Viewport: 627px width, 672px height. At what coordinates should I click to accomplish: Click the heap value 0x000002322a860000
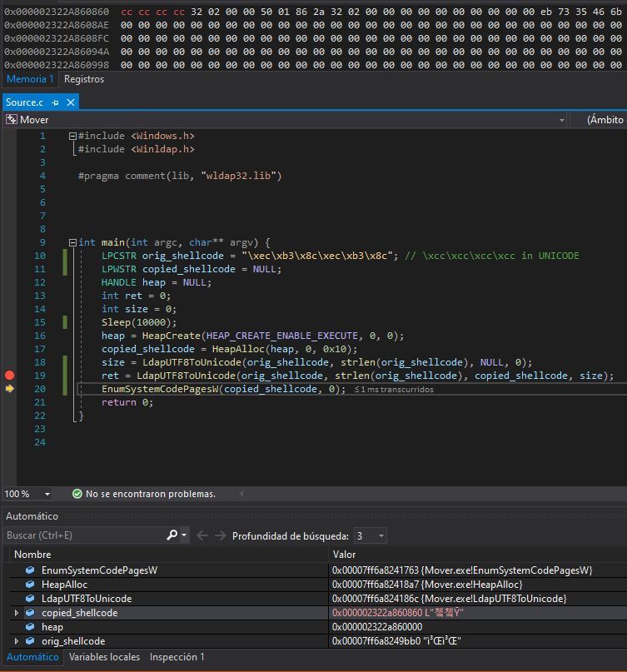click(x=377, y=627)
